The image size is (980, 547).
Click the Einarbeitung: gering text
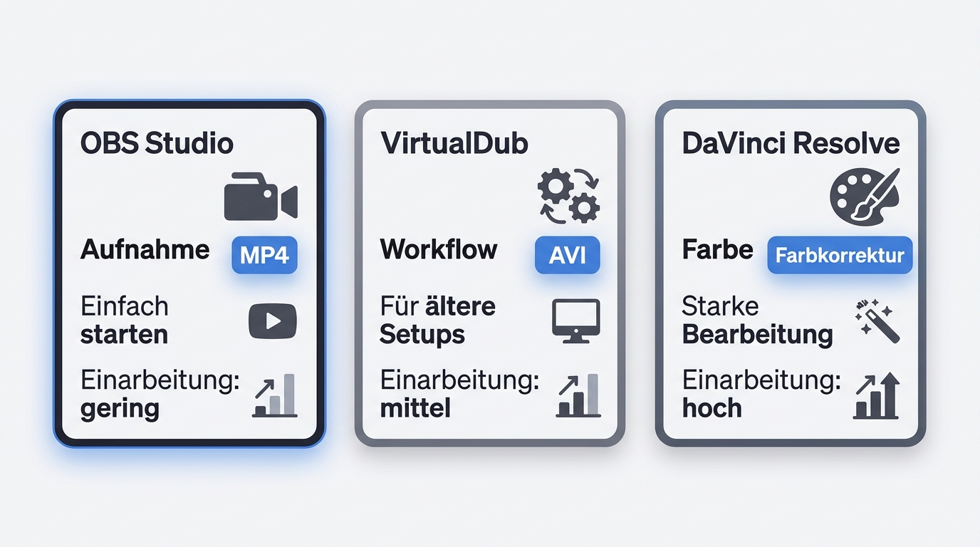coord(160,395)
